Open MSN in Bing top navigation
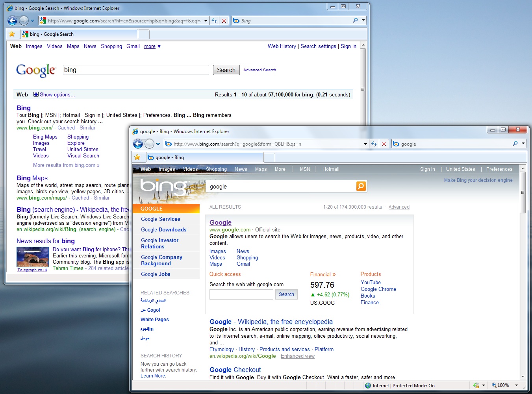 (x=305, y=169)
